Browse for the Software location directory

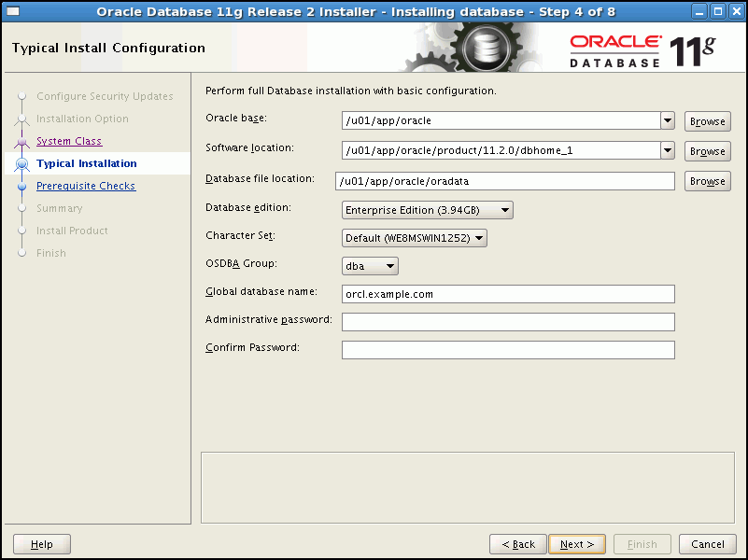click(707, 151)
